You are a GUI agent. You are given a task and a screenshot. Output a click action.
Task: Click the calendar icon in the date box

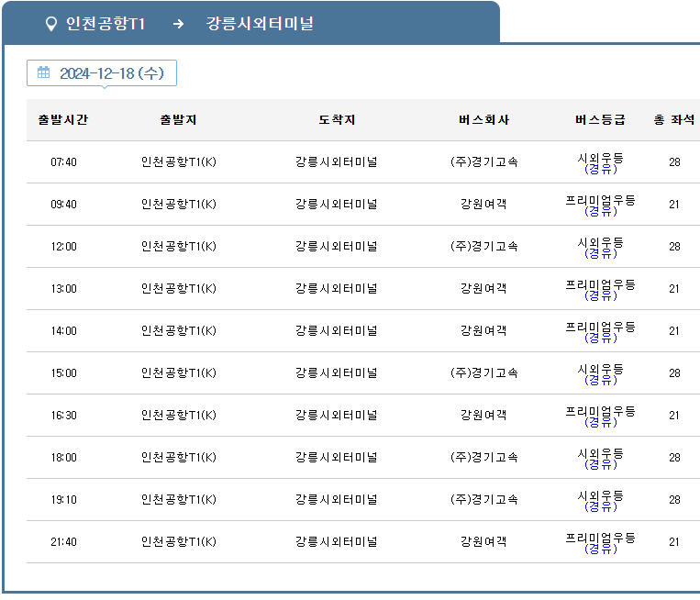[44, 72]
